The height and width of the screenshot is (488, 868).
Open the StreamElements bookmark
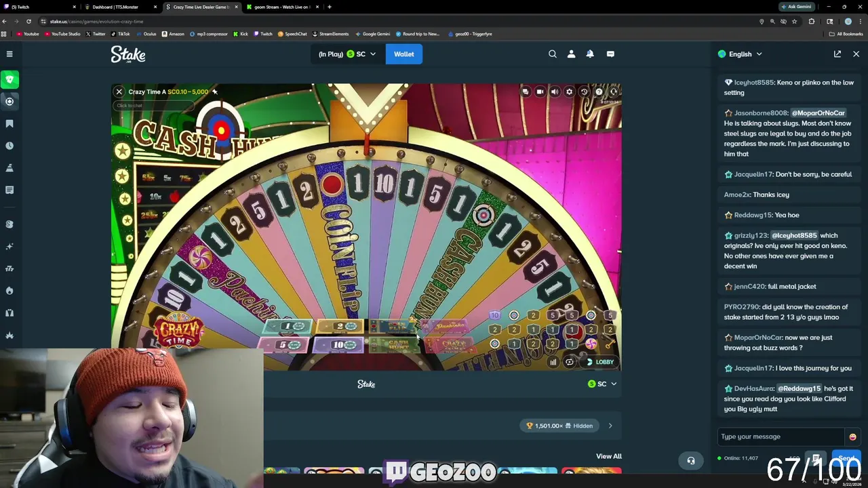tap(331, 34)
